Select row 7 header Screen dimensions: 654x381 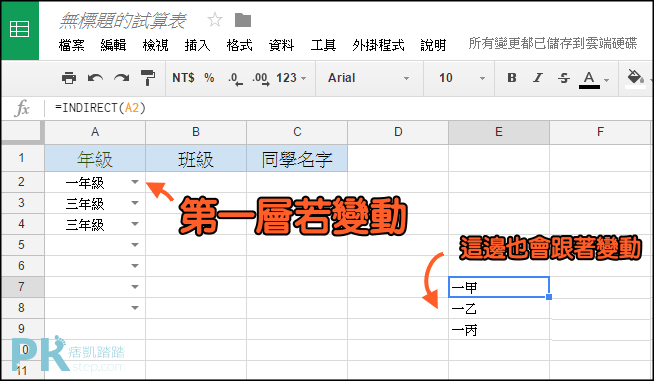click(23, 287)
